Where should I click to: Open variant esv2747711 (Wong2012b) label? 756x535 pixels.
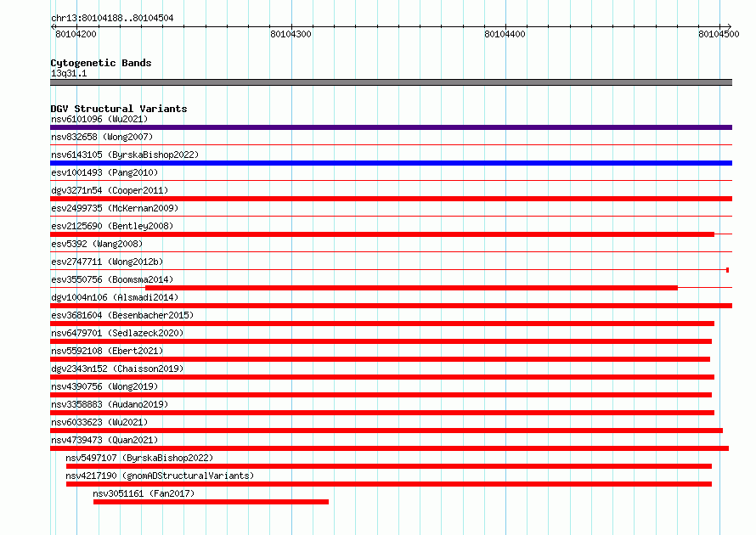(107, 262)
